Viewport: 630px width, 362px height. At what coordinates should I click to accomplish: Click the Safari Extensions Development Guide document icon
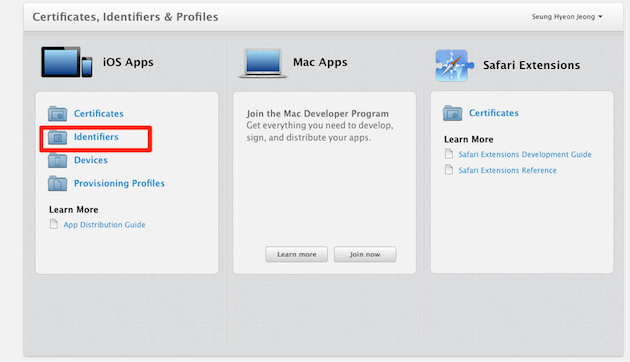click(x=449, y=153)
